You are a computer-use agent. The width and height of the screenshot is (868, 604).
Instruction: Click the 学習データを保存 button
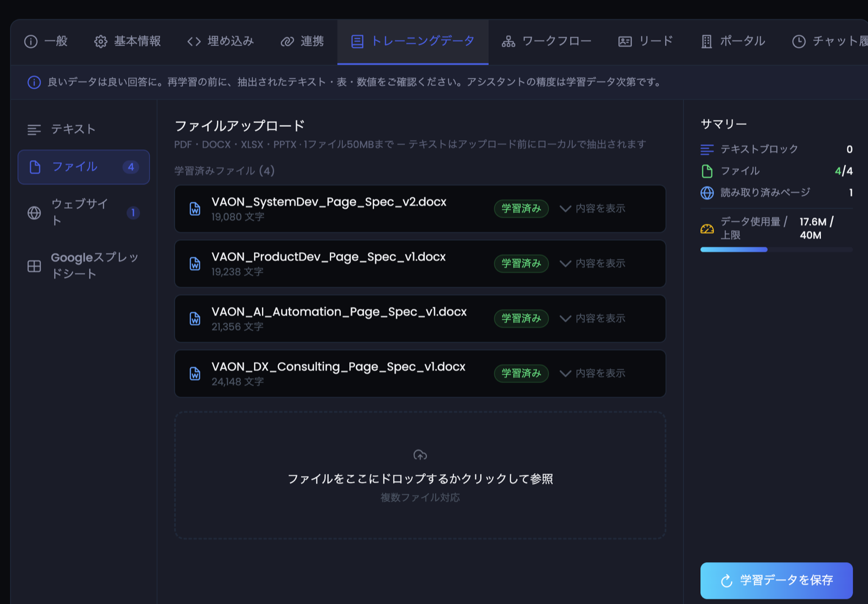pos(776,581)
